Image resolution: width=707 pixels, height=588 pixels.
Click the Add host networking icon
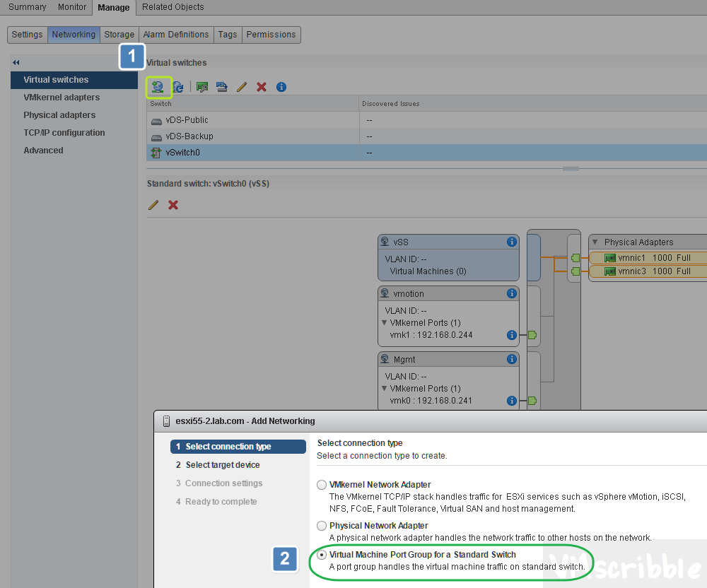158,87
